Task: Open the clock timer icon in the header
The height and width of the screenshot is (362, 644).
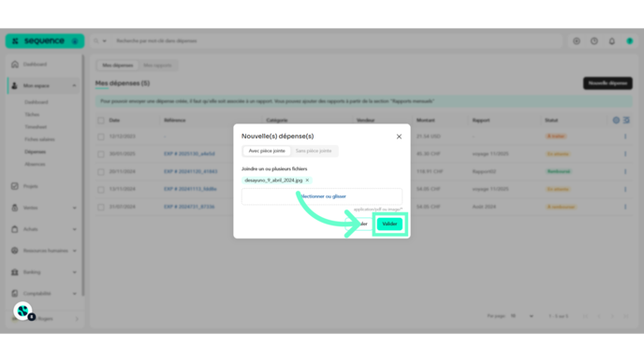Action: click(x=594, y=41)
